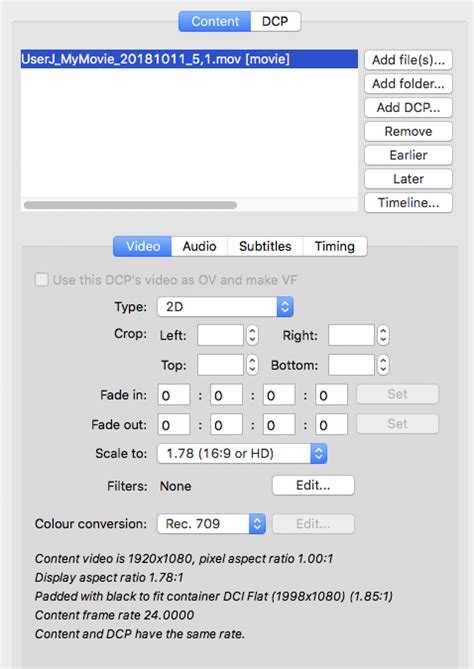Select the Timing tab

tap(335, 246)
